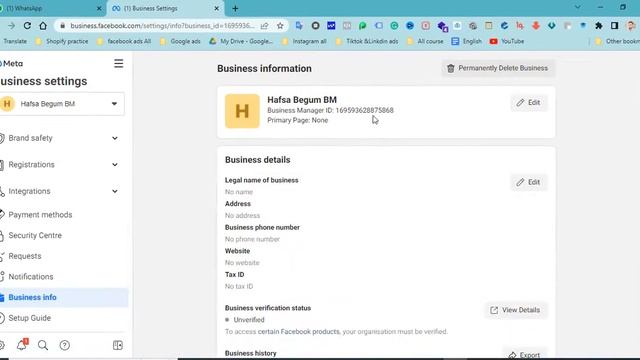Open the Translate bookmark

pyautogui.click(x=15, y=41)
